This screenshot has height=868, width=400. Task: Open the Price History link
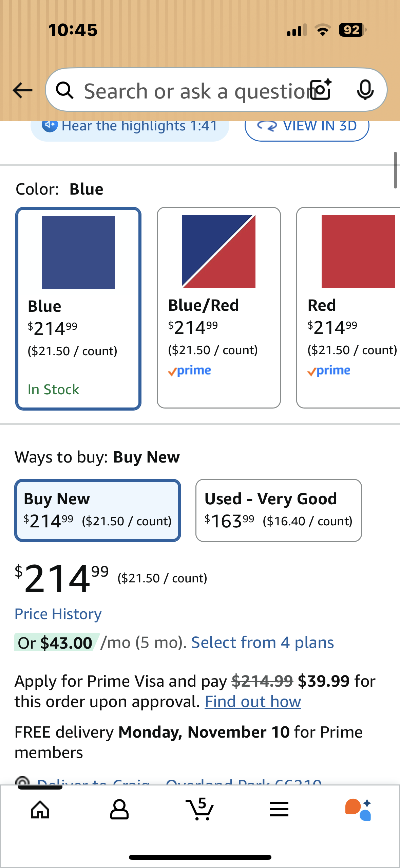tap(58, 614)
